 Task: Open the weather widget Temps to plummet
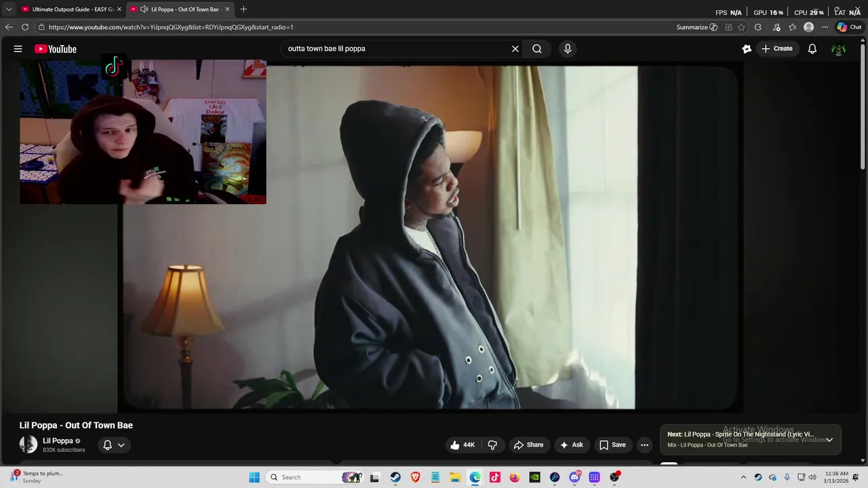[x=37, y=477]
